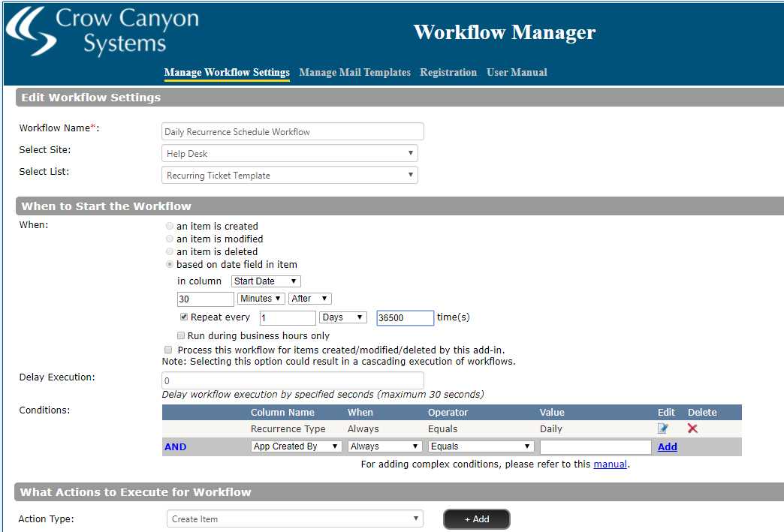Click 'When to Start the Workflow' header

[x=106, y=206]
